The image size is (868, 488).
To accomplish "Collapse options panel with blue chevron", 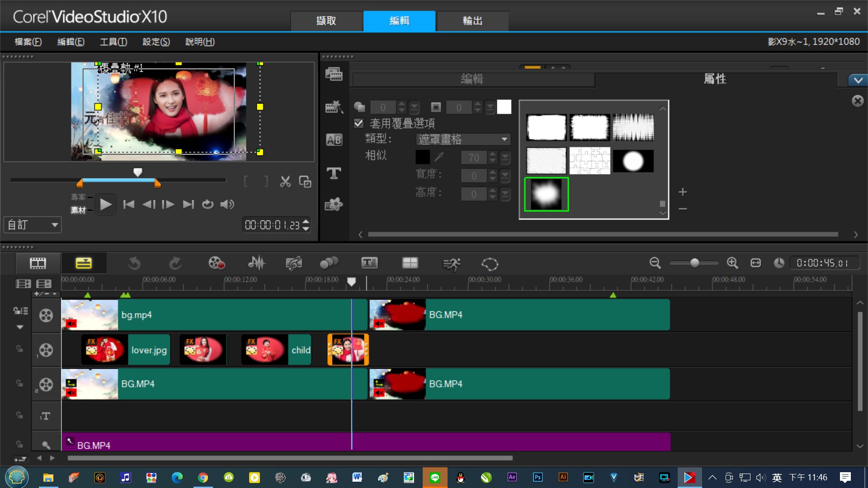I will (x=858, y=80).
